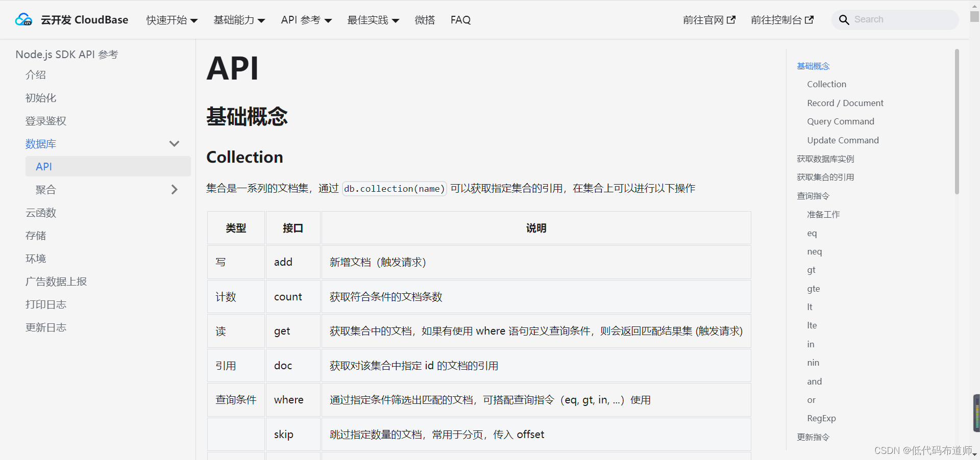Click the Node.js SDK API 参考 sidebar heading
980x460 pixels.
click(67, 55)
